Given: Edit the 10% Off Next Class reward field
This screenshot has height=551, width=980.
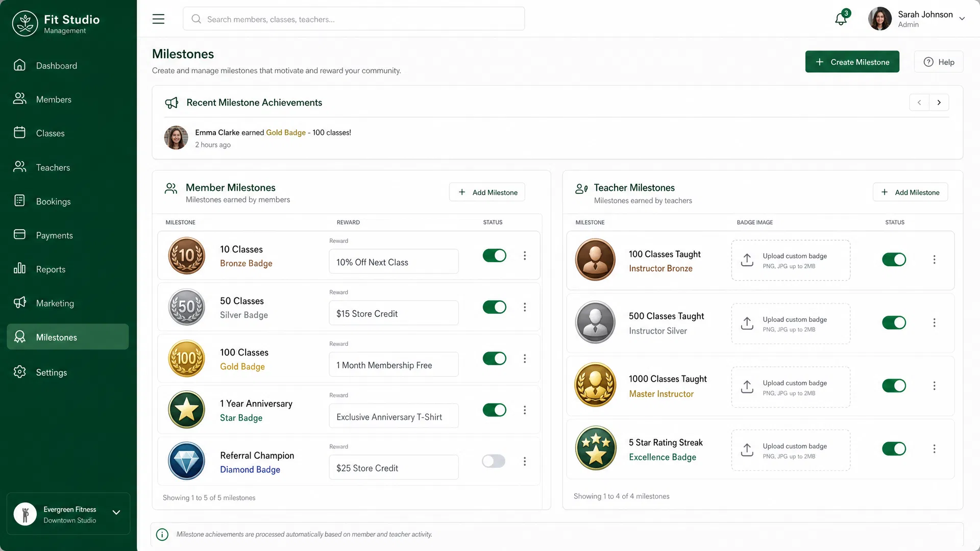Looking at the screenshot, I should (394, 262).
